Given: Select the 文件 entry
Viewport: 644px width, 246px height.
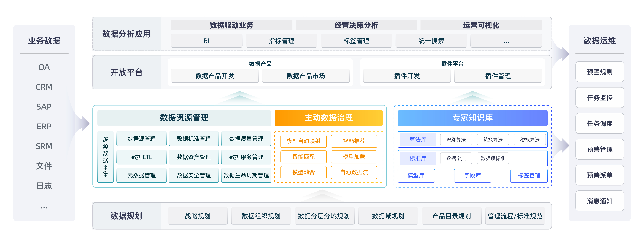Looking at the screenshot, I should click(44, 166).
